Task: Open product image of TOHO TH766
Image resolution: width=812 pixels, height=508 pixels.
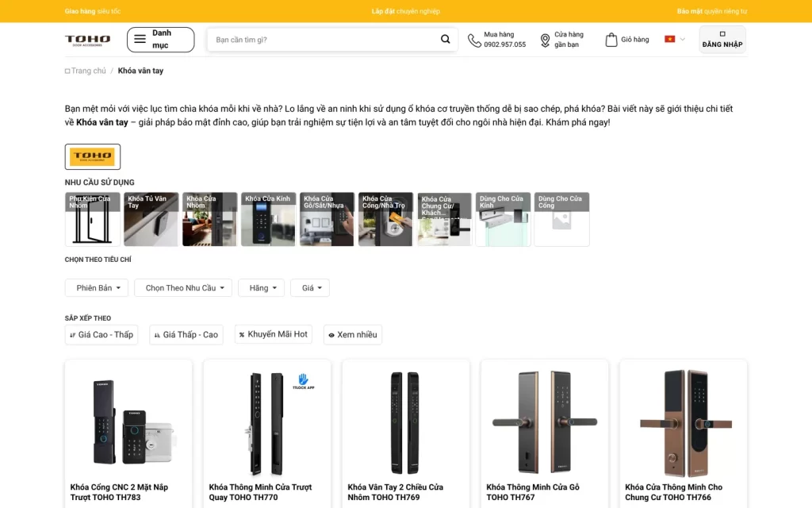Action: [x=684, y=422]
